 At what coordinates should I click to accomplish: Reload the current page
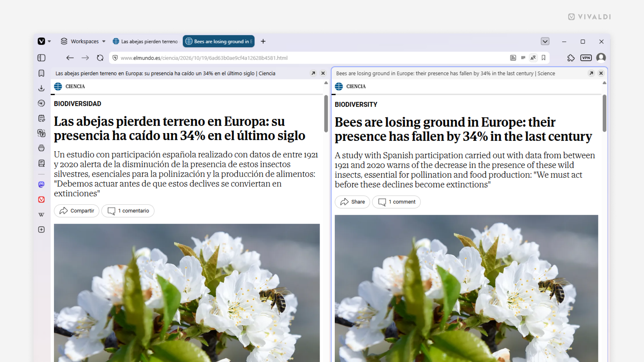tap(100, 58)
